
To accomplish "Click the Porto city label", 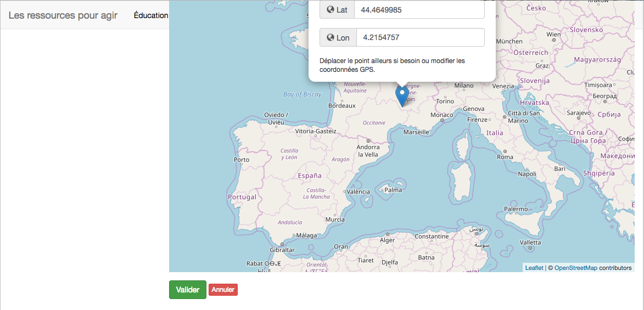I will [x=241, y=159].
